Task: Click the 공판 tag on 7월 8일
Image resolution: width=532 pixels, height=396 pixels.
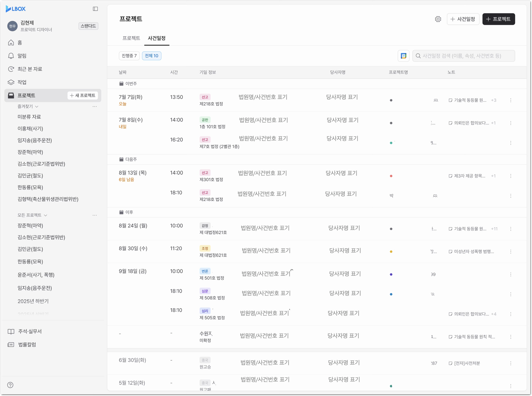Action: coord(205,120)
